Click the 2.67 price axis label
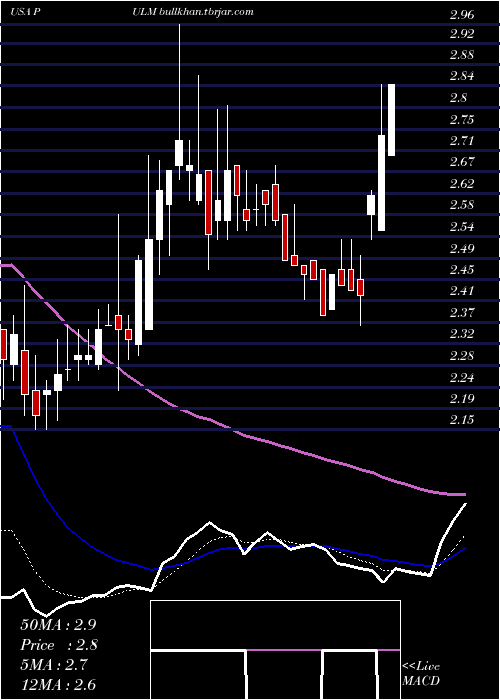 coord(462,162)
